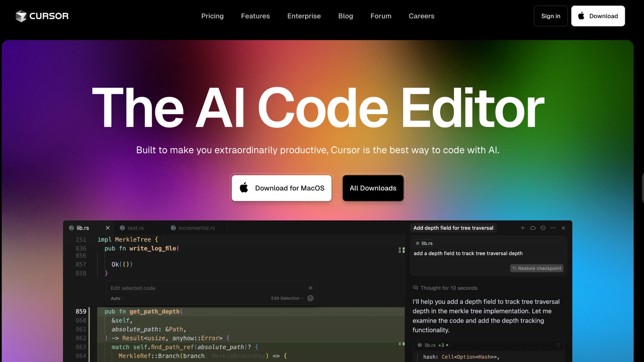Click 'hash: Cell<Option<Hash>>,' code line
The width and height of the screenshot is (644, 362).
pos(461,357)
